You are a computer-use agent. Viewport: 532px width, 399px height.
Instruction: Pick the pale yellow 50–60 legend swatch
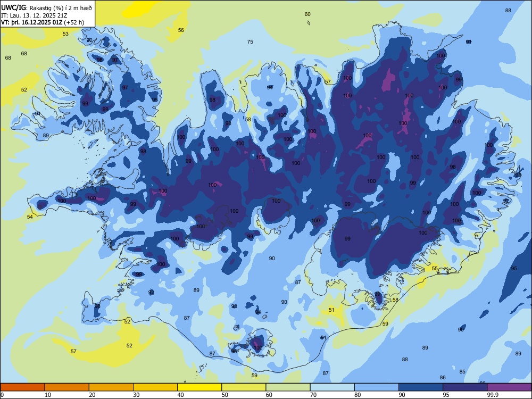click(x=244, y=387)
